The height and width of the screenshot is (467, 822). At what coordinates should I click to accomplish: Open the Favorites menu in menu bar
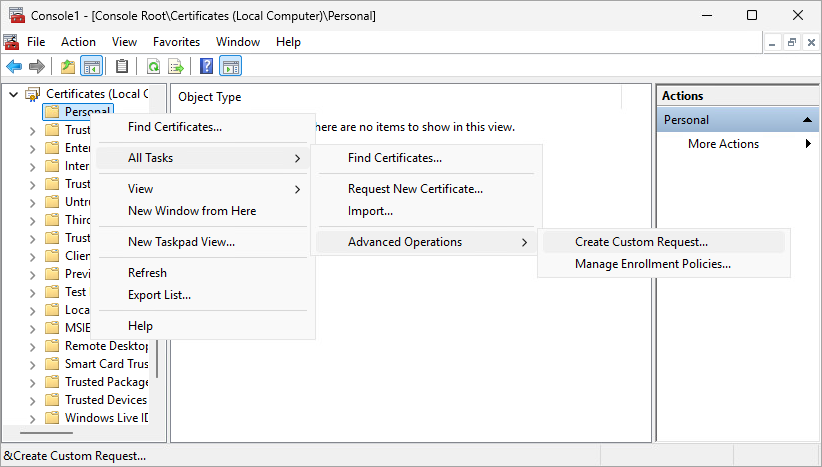[x=176, y=42]
